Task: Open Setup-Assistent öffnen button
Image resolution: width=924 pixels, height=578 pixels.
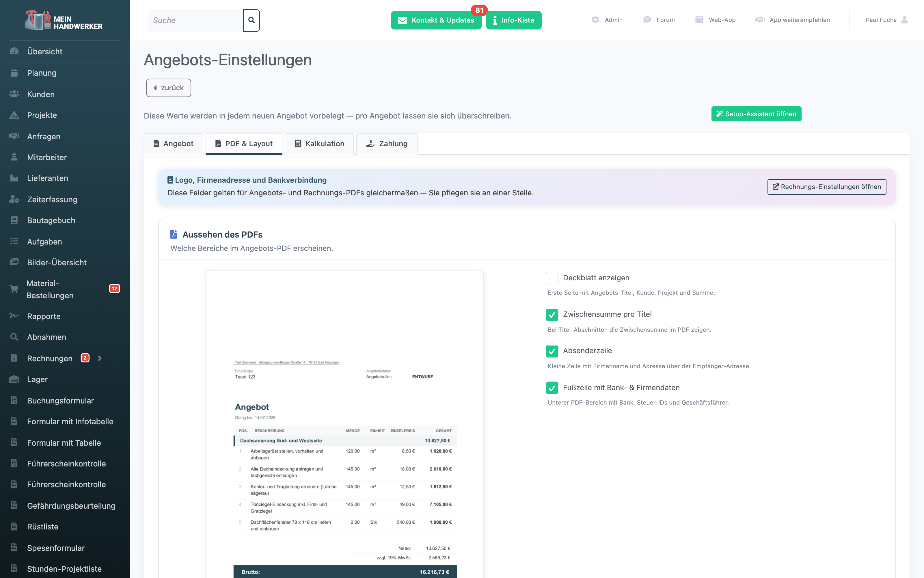Action: tap(756, 114)
